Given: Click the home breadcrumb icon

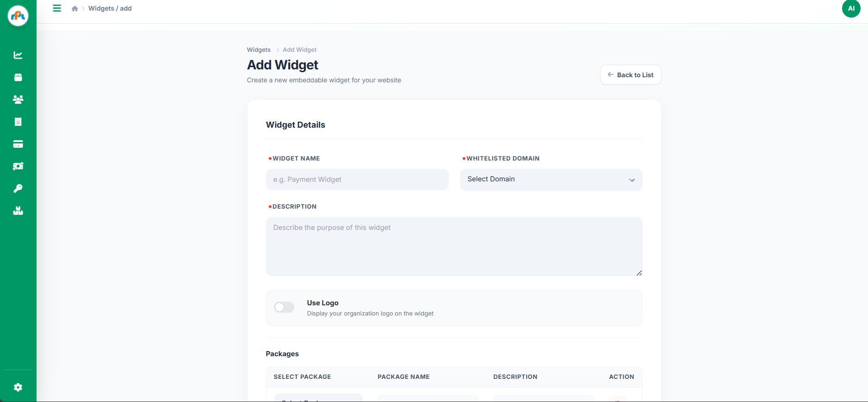Looking at the screenshot, I should 75,9.
